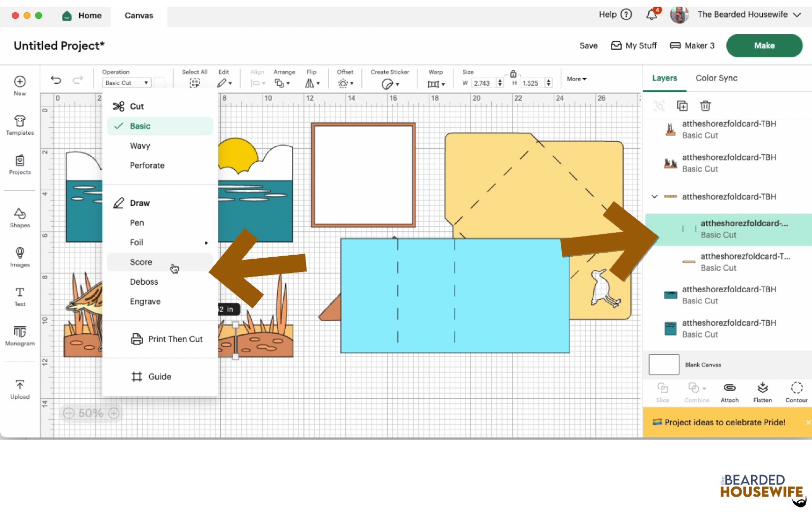Open the Offset dropdown
Viewport: 812px width, 516px height.
pyautogui.click(x=346, y=83)
